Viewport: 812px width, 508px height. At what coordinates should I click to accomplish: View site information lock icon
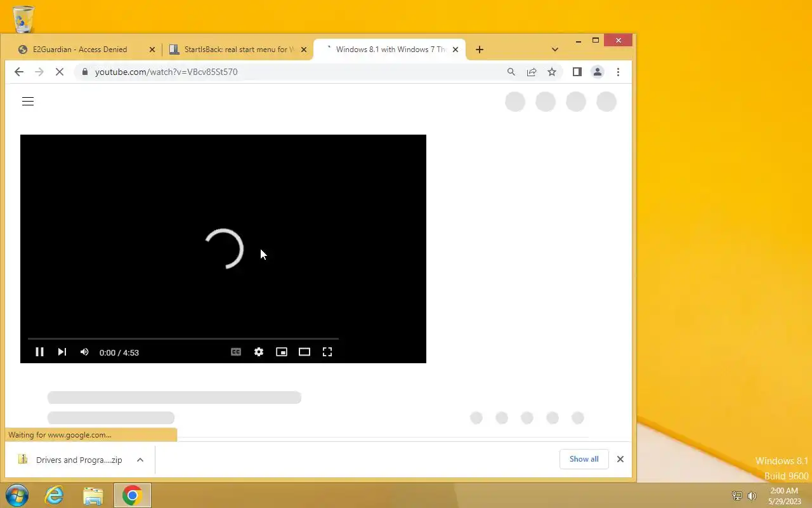84,72
